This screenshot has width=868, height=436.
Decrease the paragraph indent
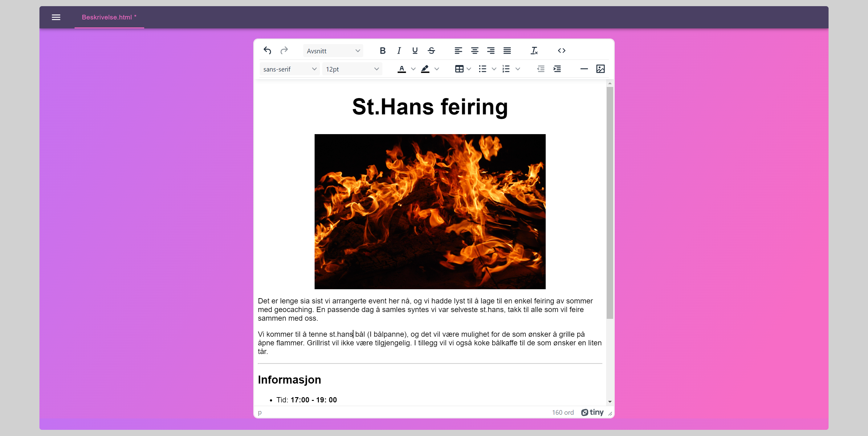point(541,69)
